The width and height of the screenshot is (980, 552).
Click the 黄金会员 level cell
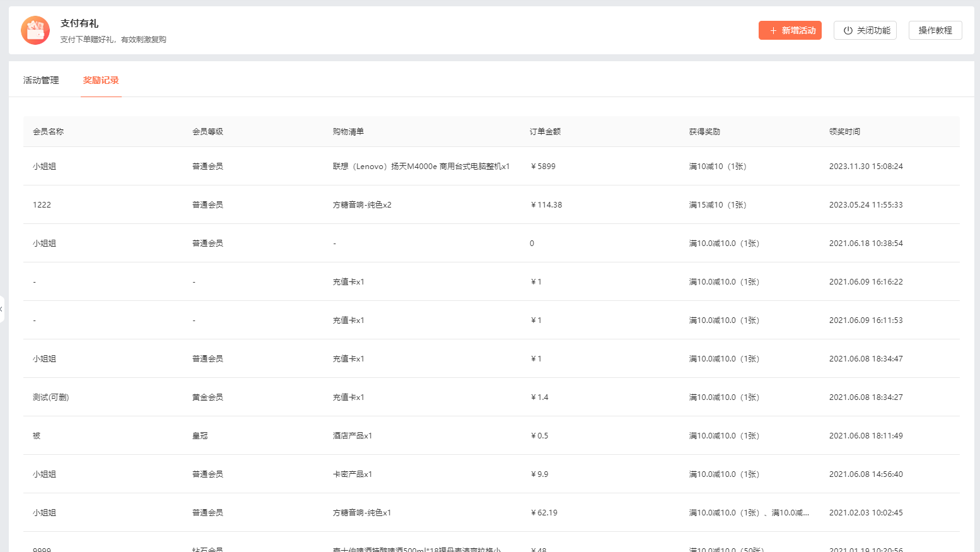click(207, 397)
